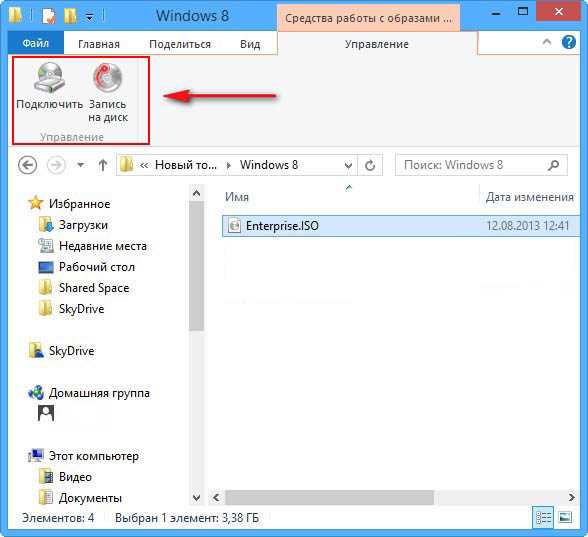Click the folder system menu icon in title bar

[x=16, y=15]
